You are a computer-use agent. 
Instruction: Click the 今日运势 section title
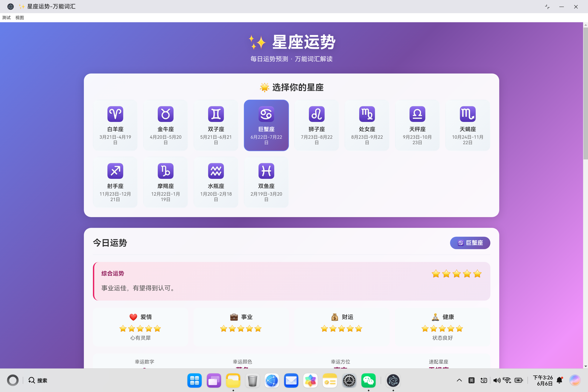click(x=110, y=243)
